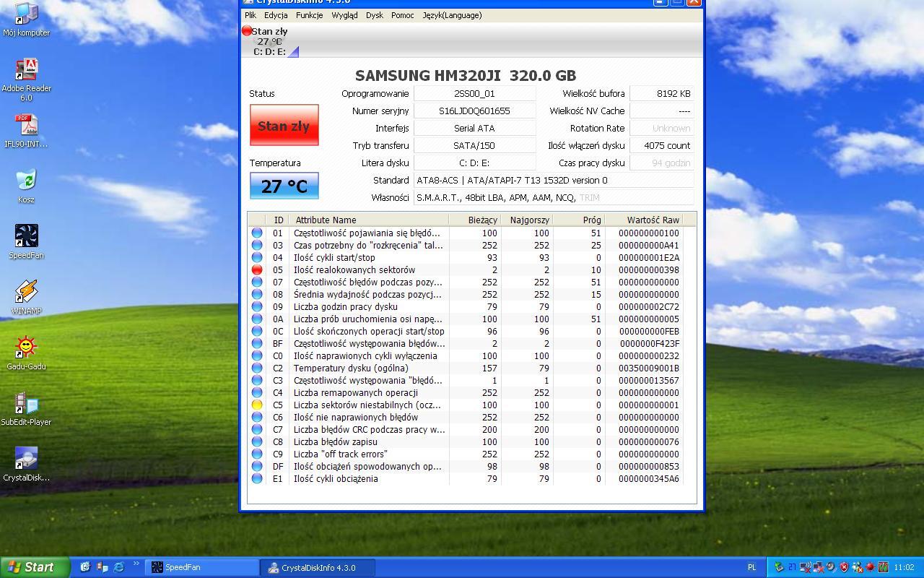This screenshot has width=924, height=578.
Task: Launch Internet Explorer from Quick Launch
Action: (119, 567)
